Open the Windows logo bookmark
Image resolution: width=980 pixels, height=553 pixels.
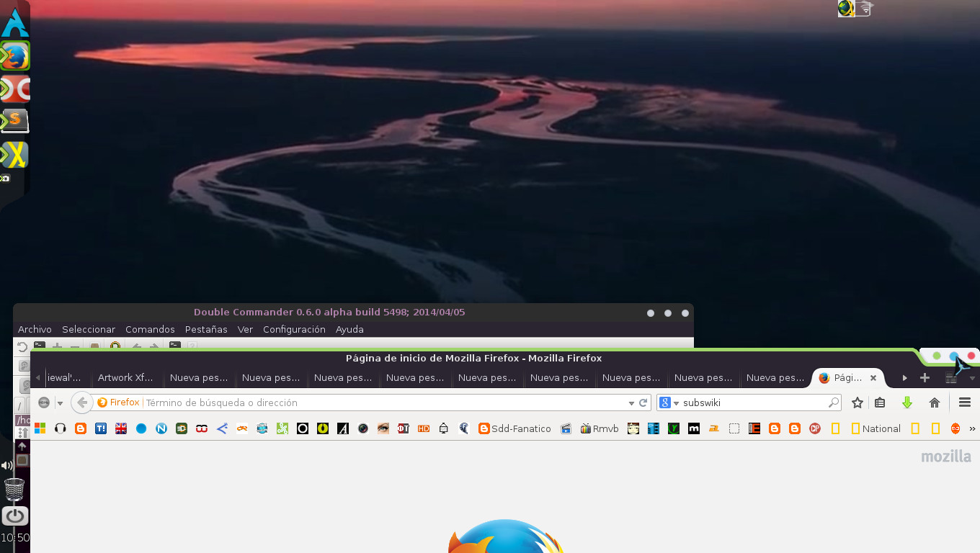point(40,428)
